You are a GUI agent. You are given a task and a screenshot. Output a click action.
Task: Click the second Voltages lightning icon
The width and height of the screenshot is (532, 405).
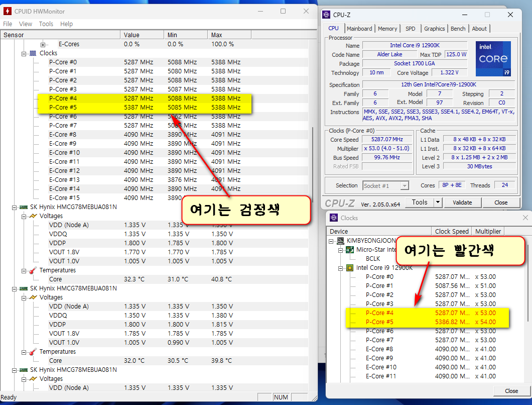click(33, 297)
